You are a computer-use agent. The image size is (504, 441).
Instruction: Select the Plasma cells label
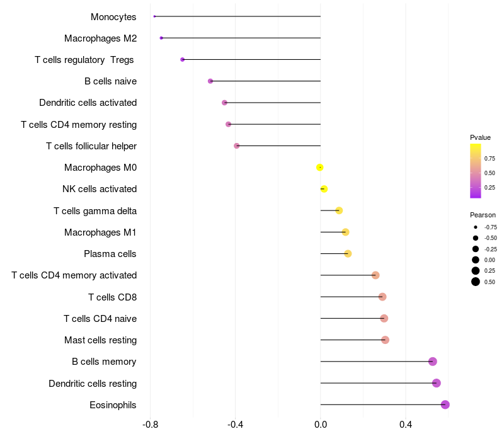pos(110,254)
